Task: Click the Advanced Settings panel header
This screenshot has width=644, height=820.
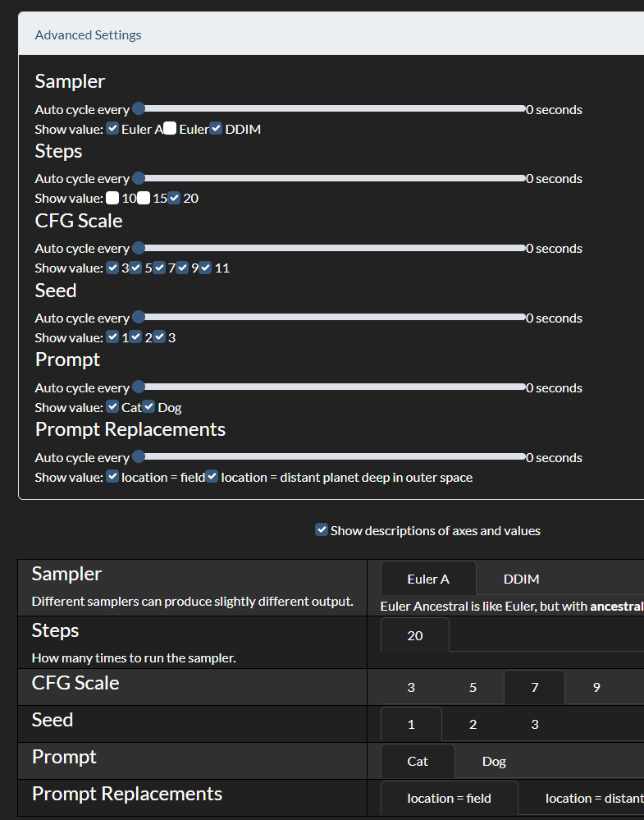Action: tap(88, 35)
